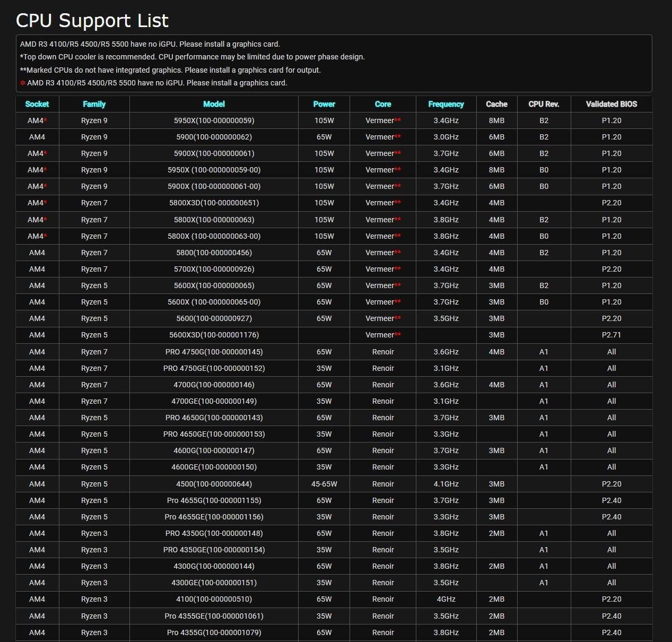
Task: Click the Family column header
Action: click(94, 104)
